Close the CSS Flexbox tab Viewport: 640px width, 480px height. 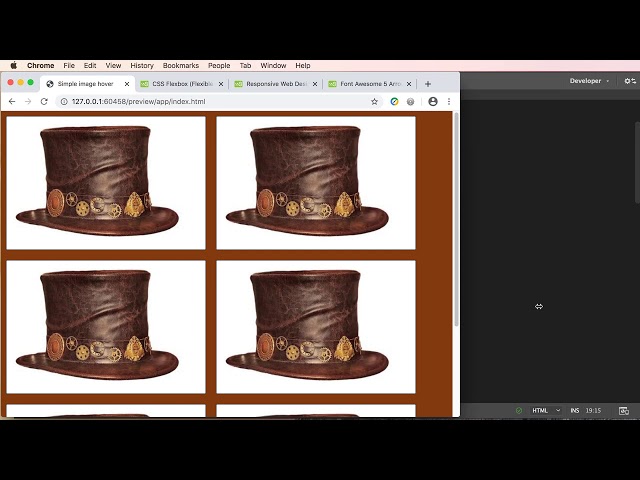click(x=221, y=84)
